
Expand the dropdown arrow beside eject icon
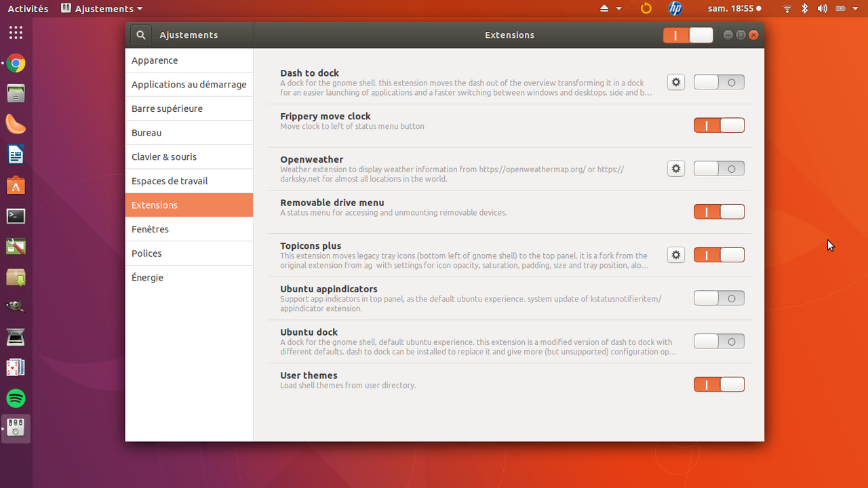click(x=619, y=9)
